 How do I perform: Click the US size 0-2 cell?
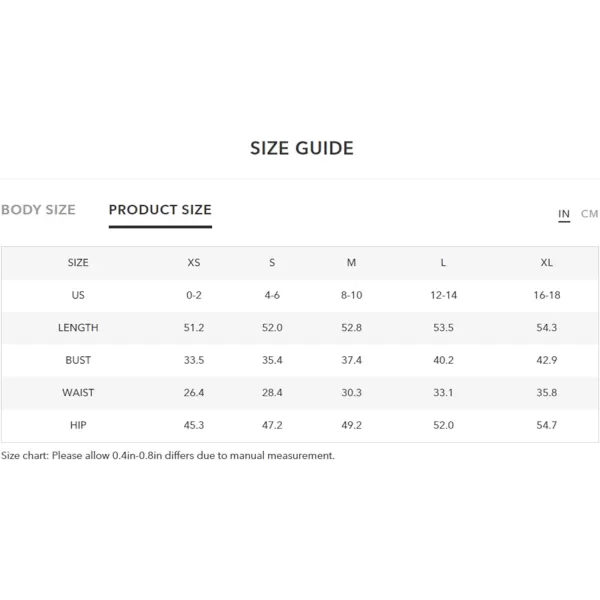click(194, 295)
